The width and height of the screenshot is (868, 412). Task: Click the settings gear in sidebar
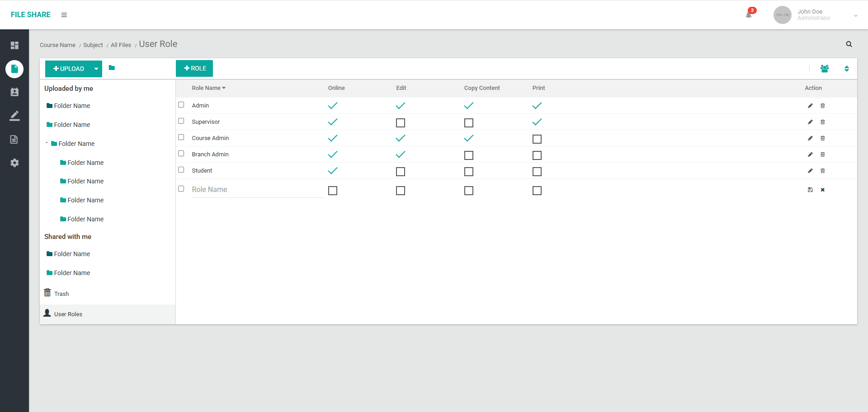point(14,163)
